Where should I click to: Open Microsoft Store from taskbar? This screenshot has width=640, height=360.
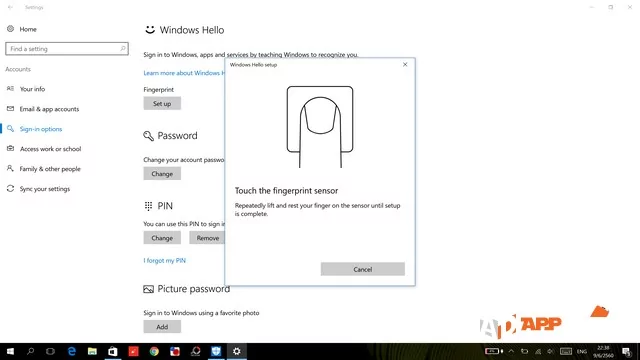113,351
